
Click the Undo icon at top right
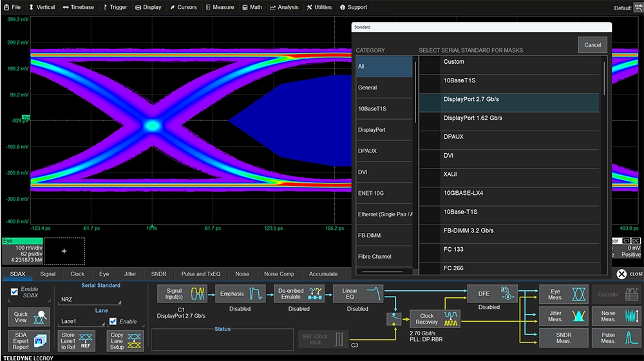639,7
